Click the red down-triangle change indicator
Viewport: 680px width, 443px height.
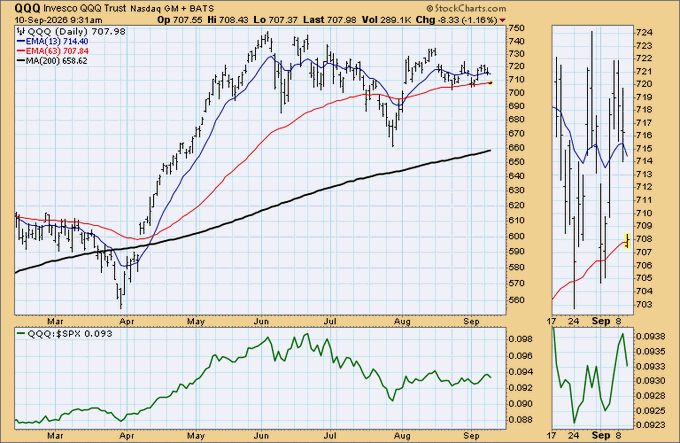[x=503, y=20]
